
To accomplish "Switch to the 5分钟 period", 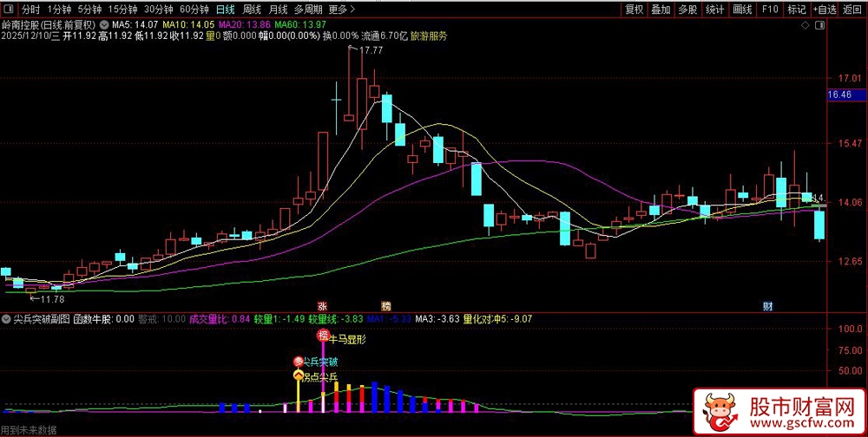I will (x=89, y=10).
